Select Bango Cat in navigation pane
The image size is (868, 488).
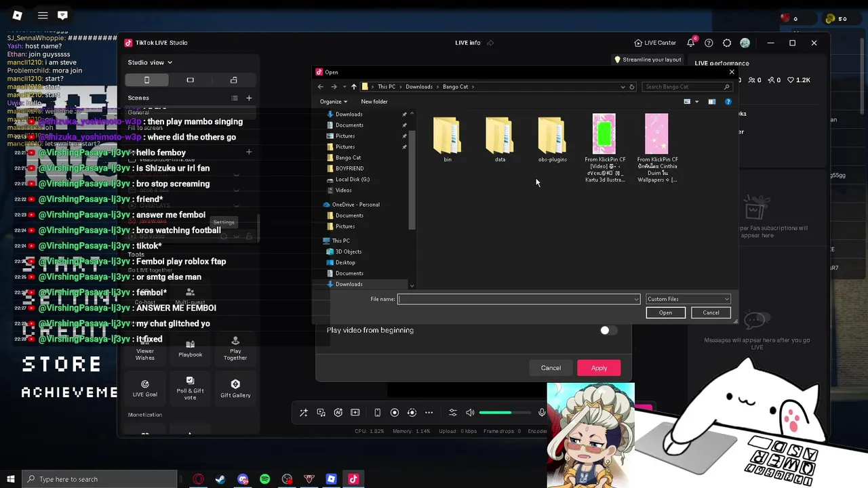click(348, 157)
